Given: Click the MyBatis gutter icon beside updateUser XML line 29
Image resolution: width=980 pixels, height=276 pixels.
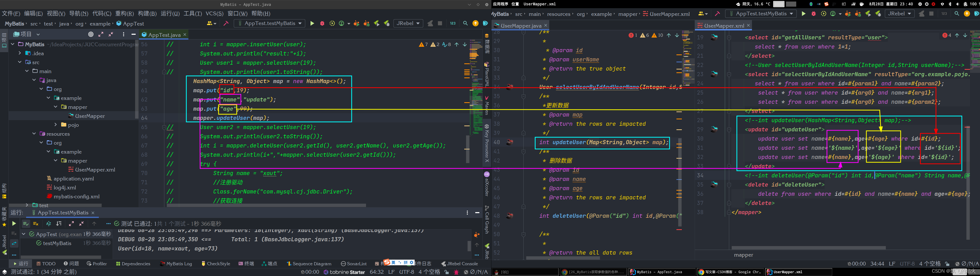Looking at the screenshot, I should 714,129.
